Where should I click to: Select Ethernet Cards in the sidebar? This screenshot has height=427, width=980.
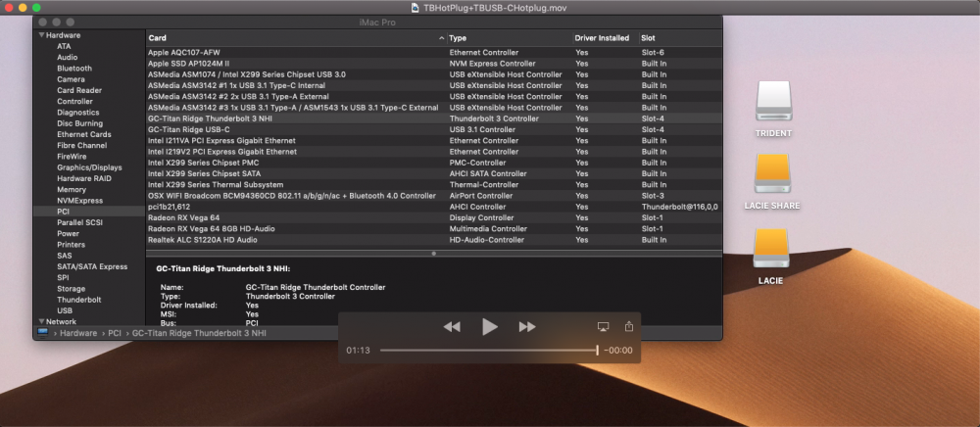point(83,135)
